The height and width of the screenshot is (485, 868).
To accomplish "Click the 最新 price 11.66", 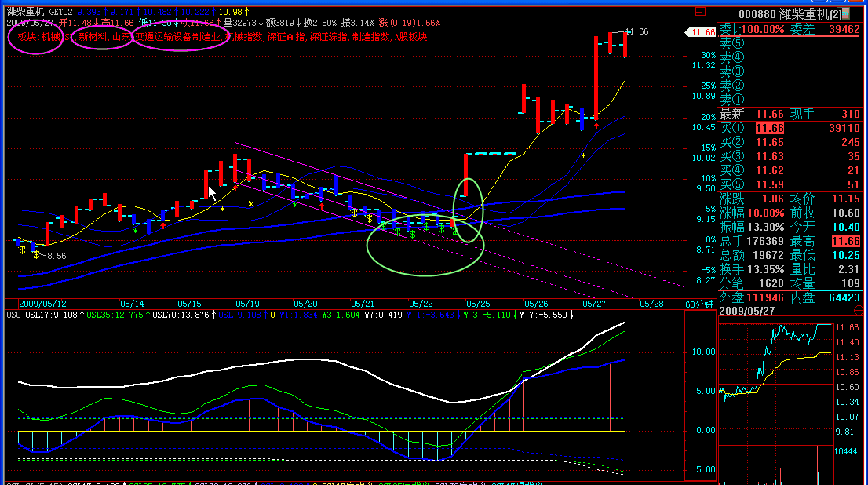I will [x=770, y=114].
